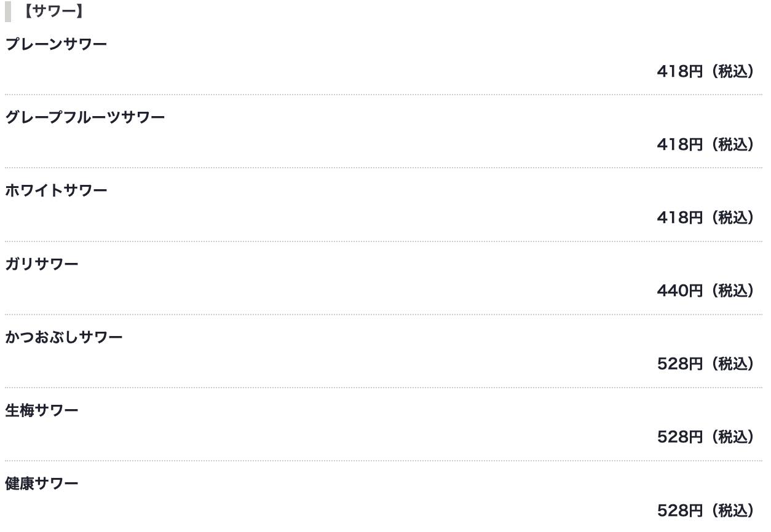The image size is (771, 532).
Task: Click the (税込) label in 健康サワー row
Action: click(733, 510)
